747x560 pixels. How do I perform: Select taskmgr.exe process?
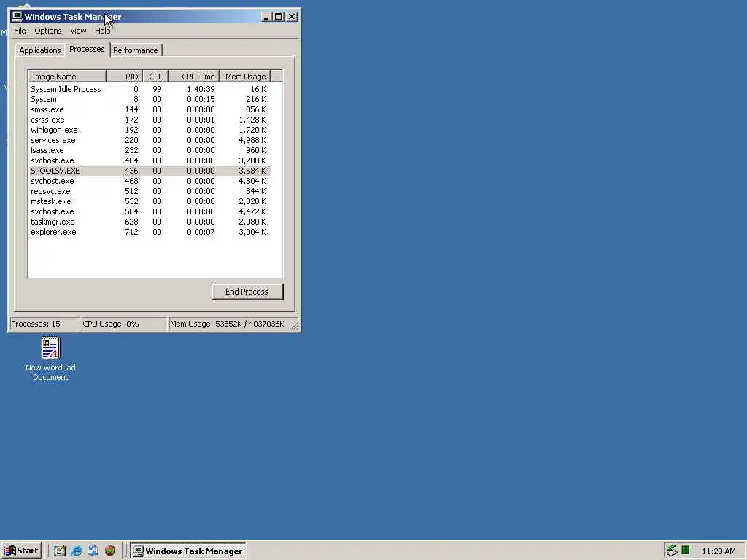click(x=150, y=222)
